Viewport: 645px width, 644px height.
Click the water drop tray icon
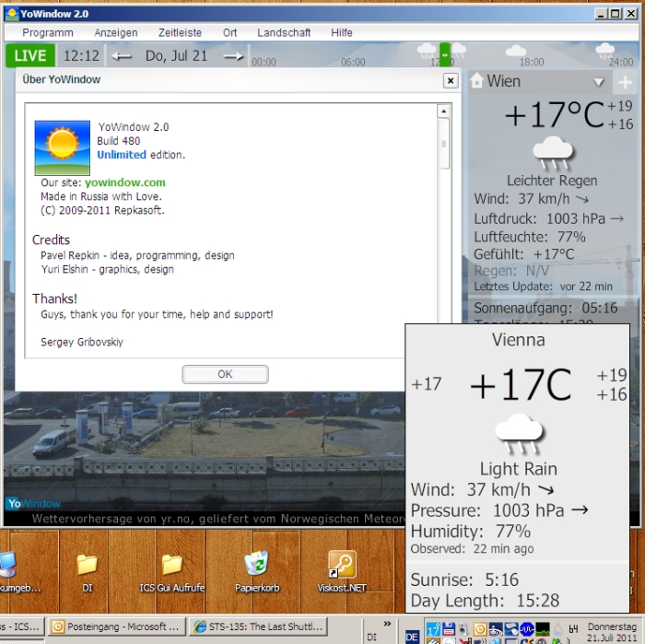click(x=557, y=629)
